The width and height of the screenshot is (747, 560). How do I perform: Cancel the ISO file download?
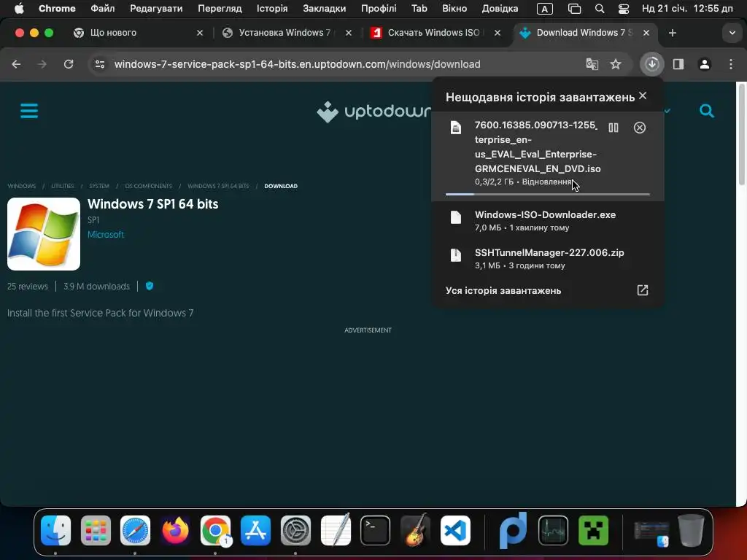pyautogui.click(x=639, y=128)
